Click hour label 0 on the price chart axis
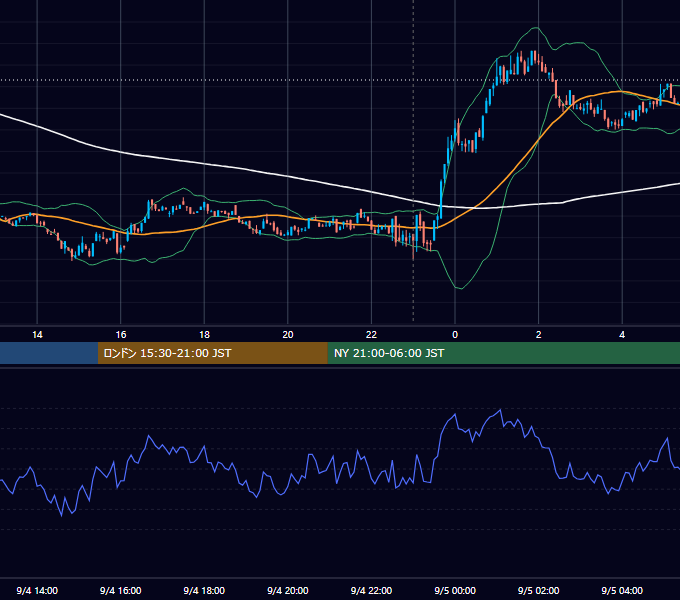This screenshot has height=600, width=680. tap(455, 334)
